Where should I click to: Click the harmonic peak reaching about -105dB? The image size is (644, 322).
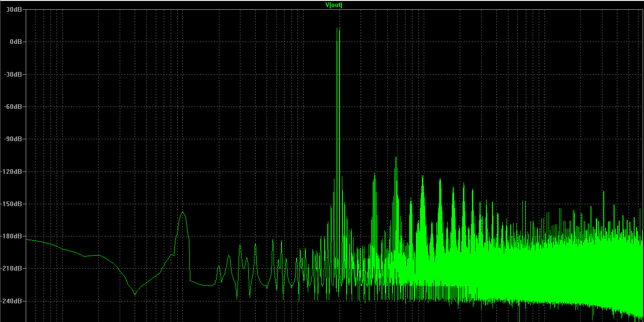(x=396, y=157)
